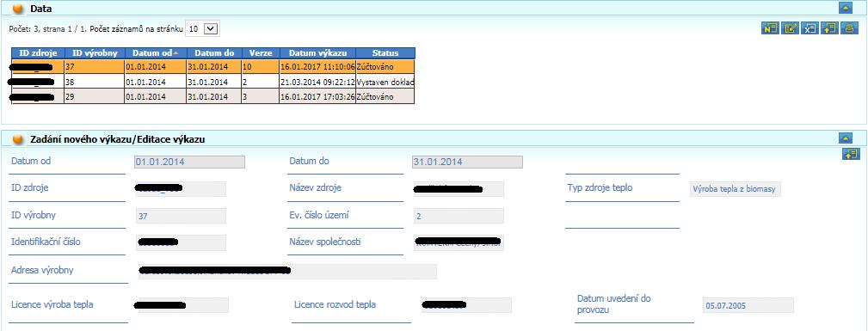The width and height of the screenshot is (868, 331).
Task: Click date 21.03.2014 09:22:12 cell
Action: [317, 82]
